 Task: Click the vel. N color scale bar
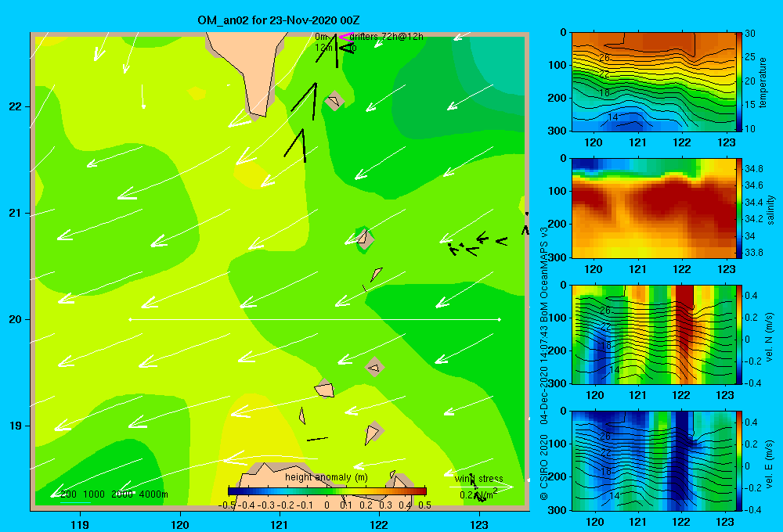739,334
